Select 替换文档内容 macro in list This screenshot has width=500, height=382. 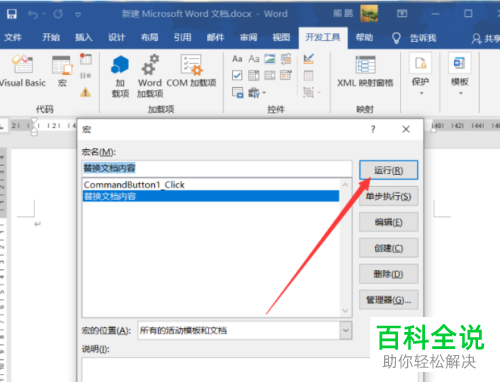coord(211,196)
